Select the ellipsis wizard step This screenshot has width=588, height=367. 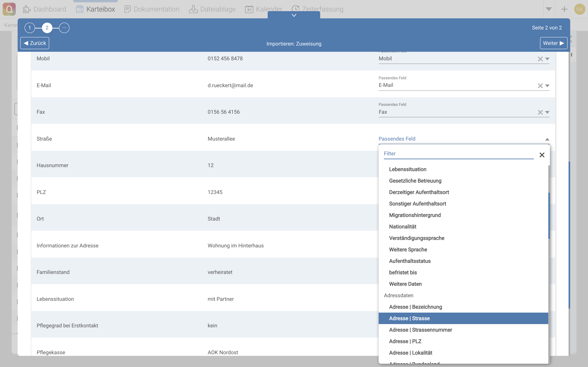64,28
